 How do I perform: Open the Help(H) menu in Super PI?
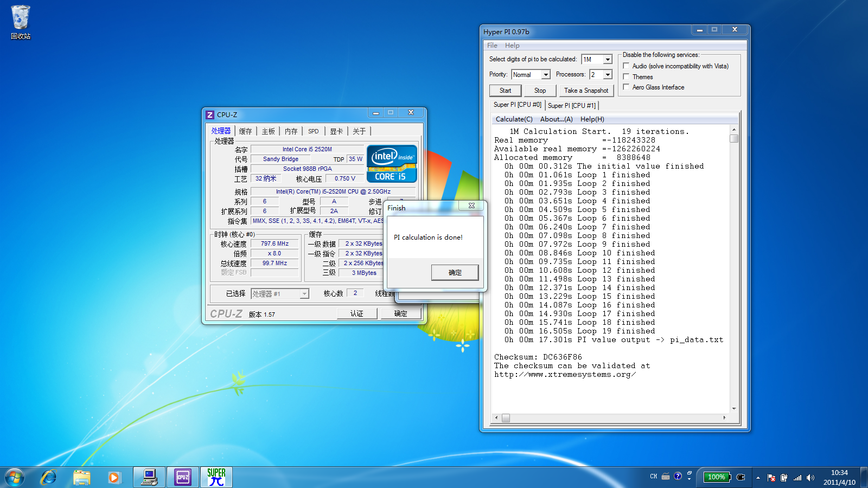click(592, 119)
